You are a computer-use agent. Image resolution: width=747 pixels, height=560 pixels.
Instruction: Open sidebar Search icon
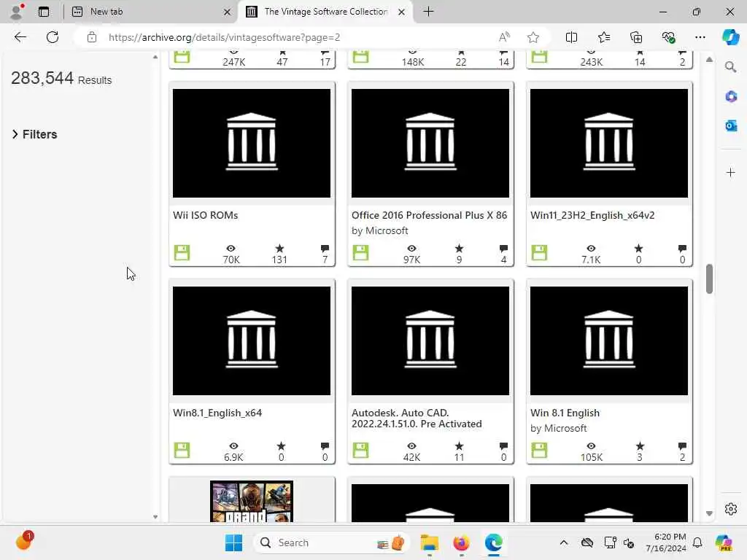731,67
